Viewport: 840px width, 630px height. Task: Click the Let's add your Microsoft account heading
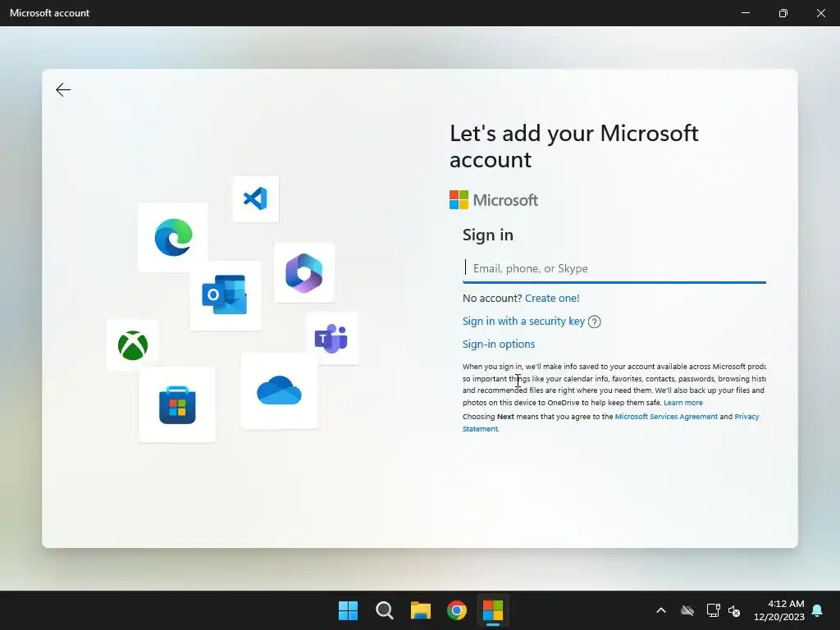pos(573,146)
